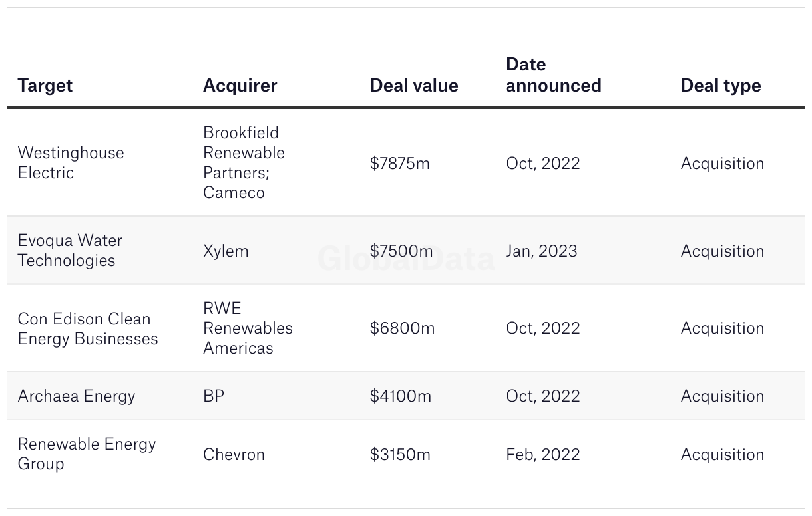Viewport: 812px width, 516px height.
Task: Click the Deal type column header
Action: pyautogui.click(x=720, y=86)
